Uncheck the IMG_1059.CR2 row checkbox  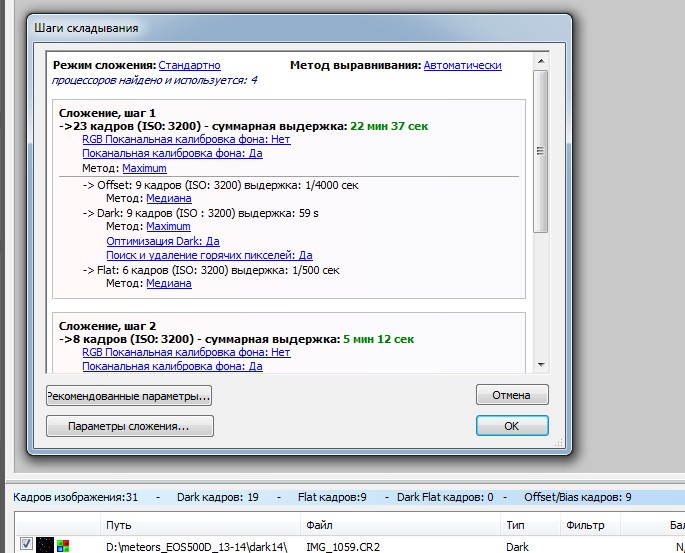27,545
